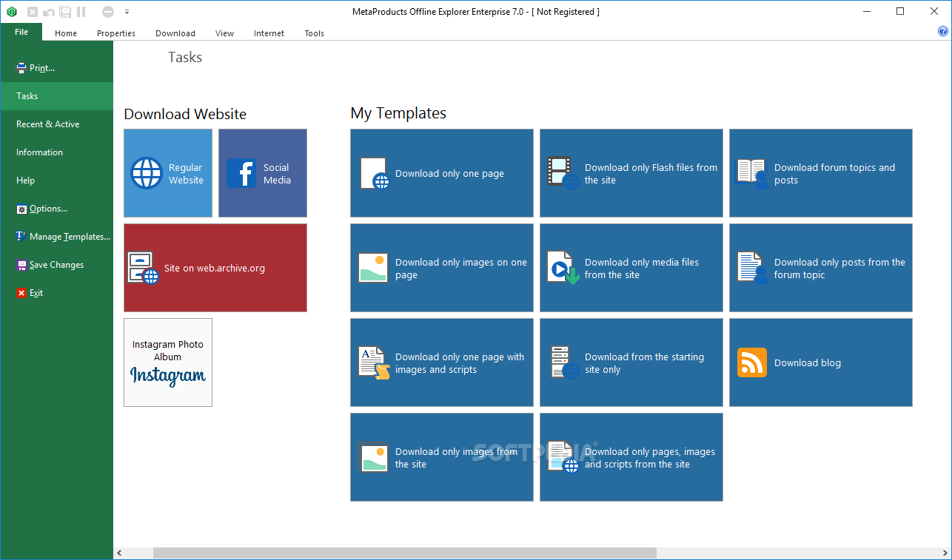This screenshot has height=560, width=952.
Task: Open help via the blue question mark icon
Action: [x=942, y=32]
